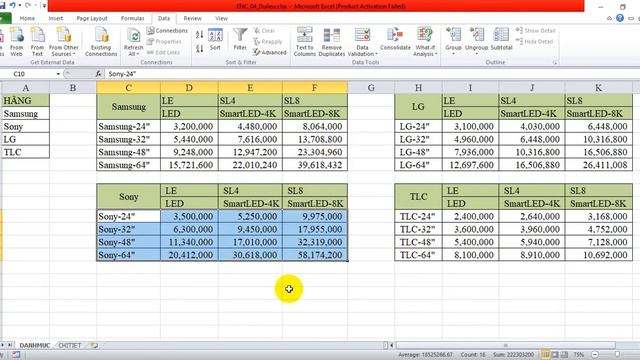Sort A to Z ascending icon
The image size is (640, 360).
(x=199, y=35)
